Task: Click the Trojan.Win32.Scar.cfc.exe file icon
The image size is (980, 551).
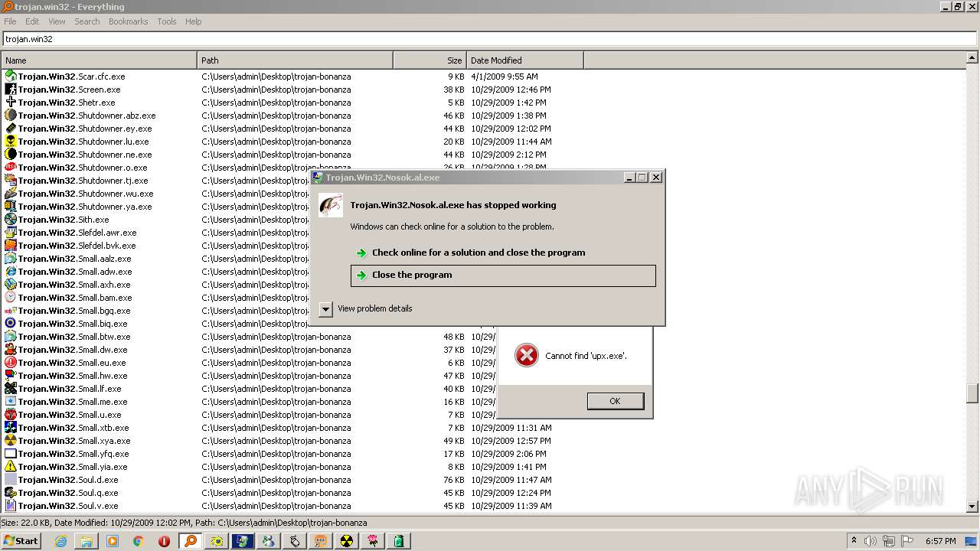Action: [x=11, y=77]
